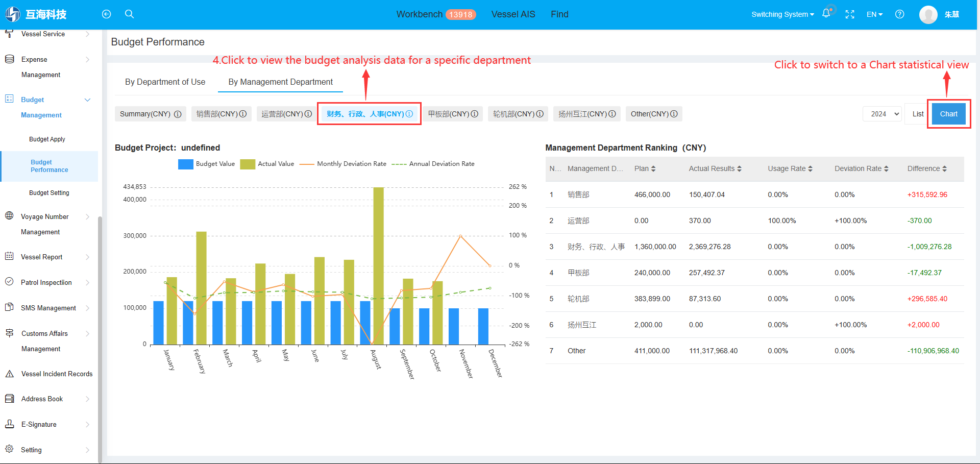Toggle Monthly Deviation Rate legend line
Screen dimensions: 980x464
coord(343,164)
